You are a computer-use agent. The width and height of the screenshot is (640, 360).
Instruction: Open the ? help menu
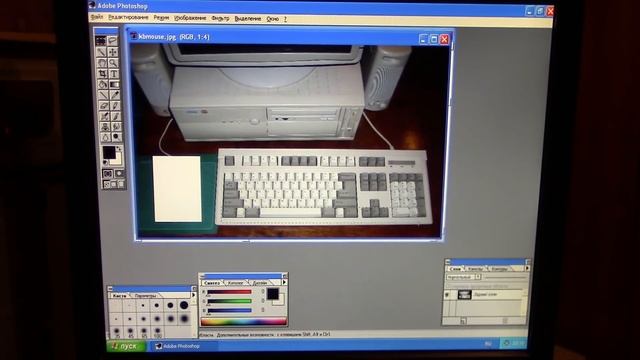285,19
